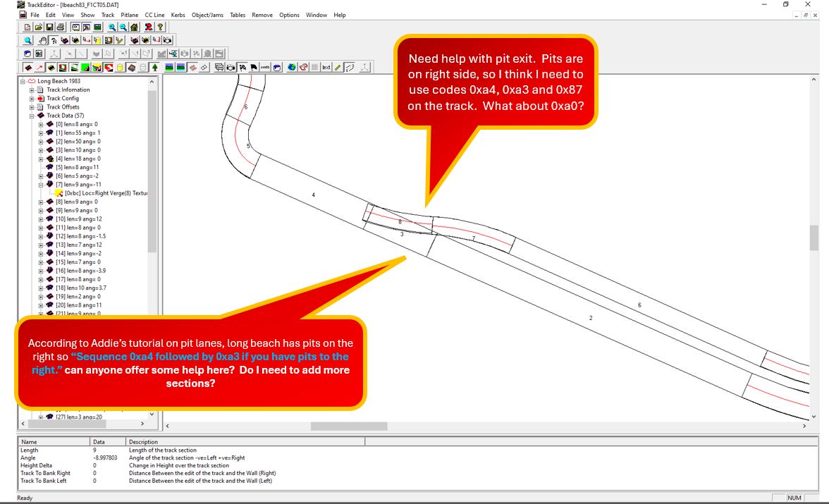The height and width of the screenshot is (504, 829).
Task: Save the track with floppy icon
Action: tap(48, 27)
